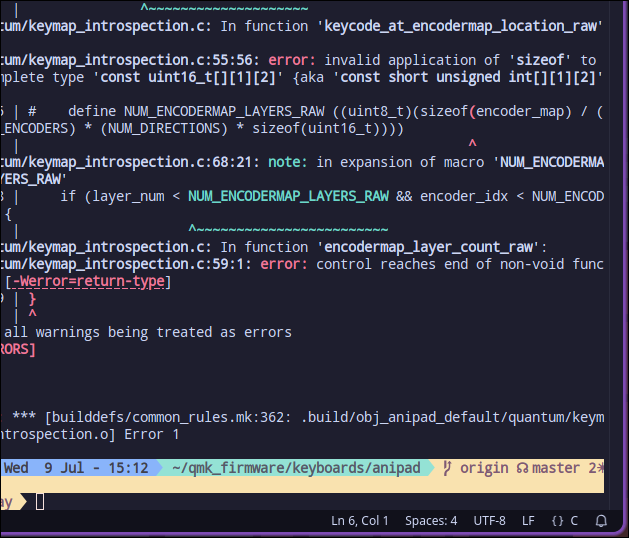629x538 pixels.
Task: Click the notifications bell icon
Action: 601,521
